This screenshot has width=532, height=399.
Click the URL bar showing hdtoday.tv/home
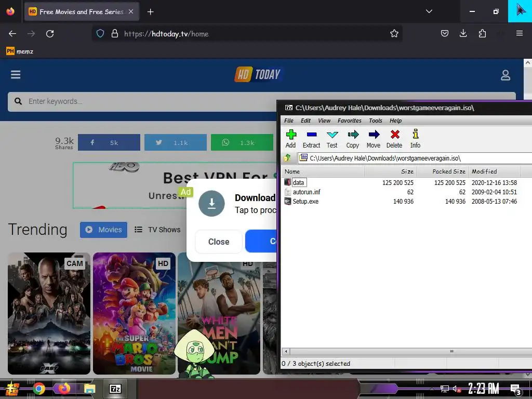coord(248,34)
